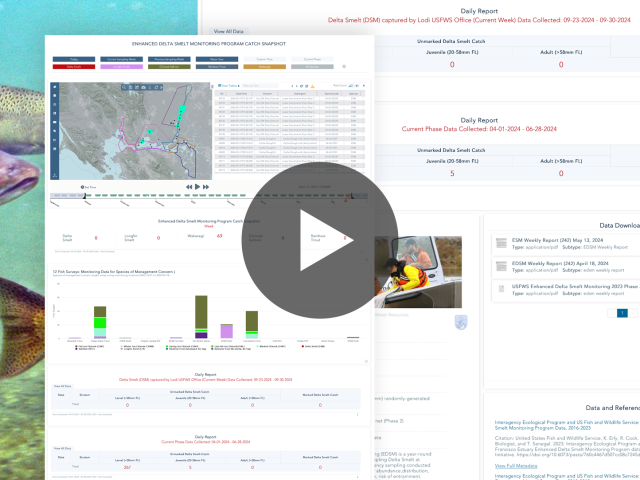The width and height of the screenshot is (640, 480).
Task: Click the View Full Metadata link
Action: 516,466
